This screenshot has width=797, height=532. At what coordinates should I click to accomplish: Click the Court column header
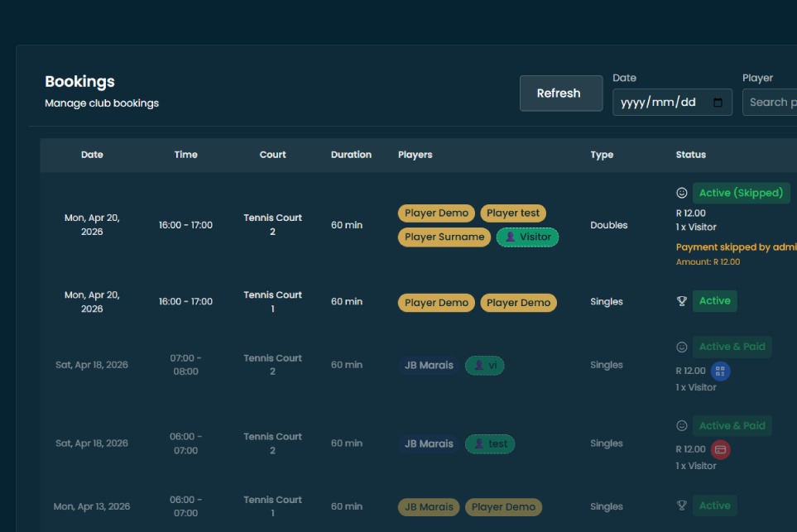(272, 155)
